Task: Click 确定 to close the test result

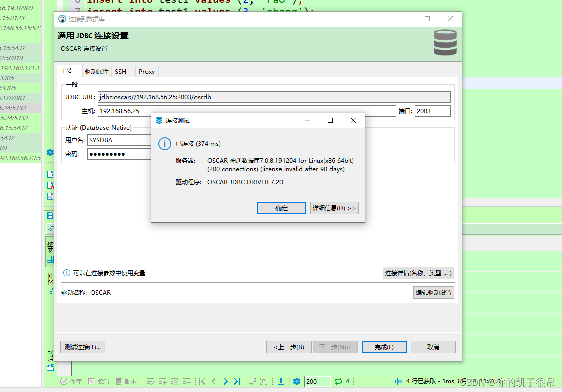Action: point(282,208)
